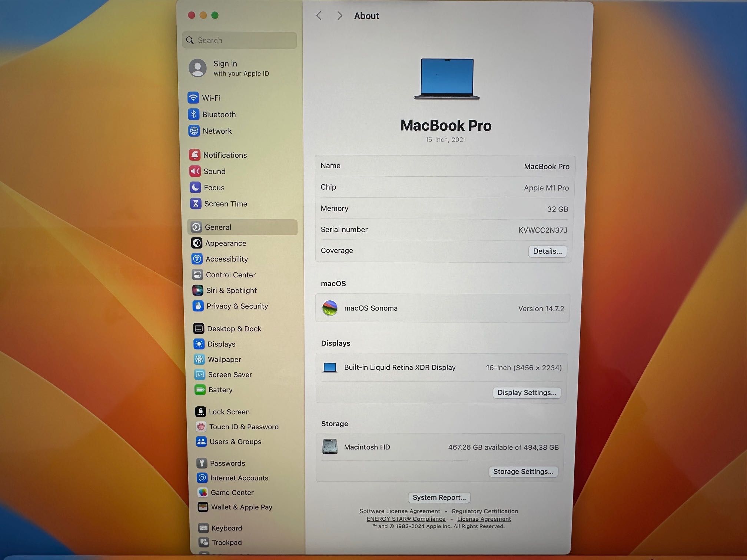Click the Name value MacBook Pro
The width and height of the screenshot is (747, 560).
point(547,167)
